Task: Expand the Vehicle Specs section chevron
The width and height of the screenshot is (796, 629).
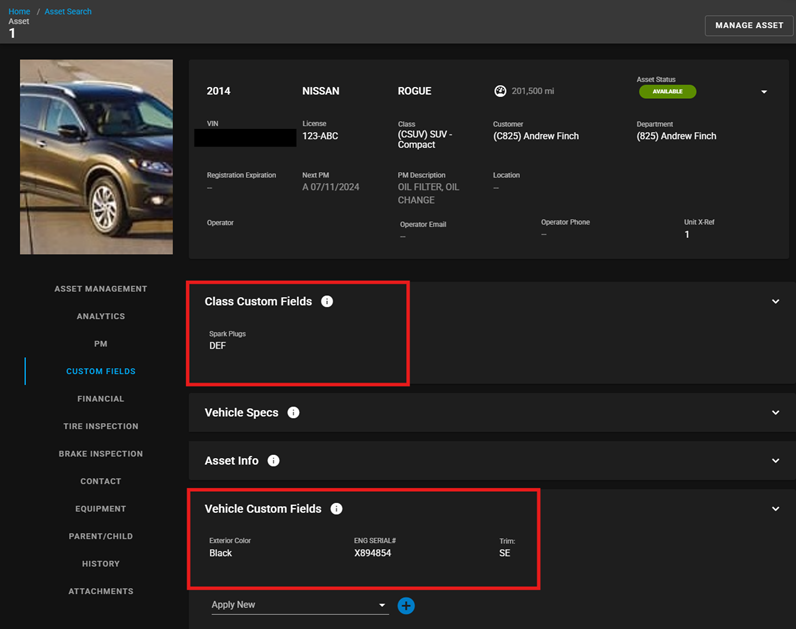Action: pyautogui.click(x=775, y=412)
